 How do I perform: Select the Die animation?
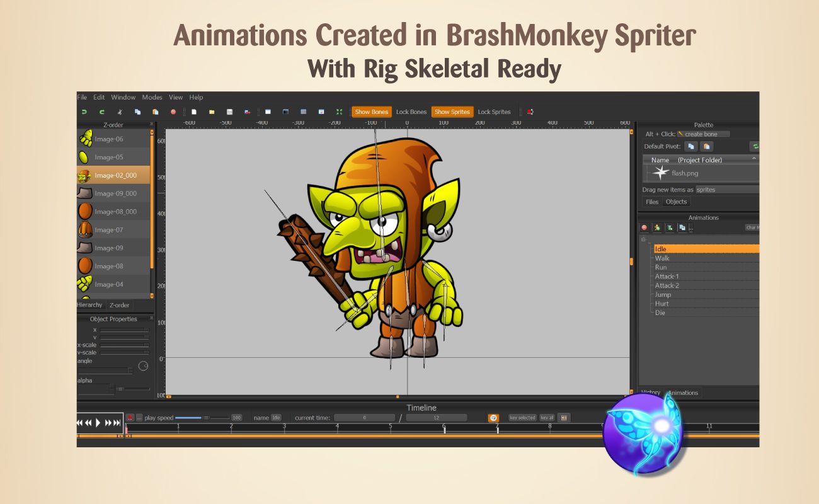pyautogui.click(x=706, y=313)
